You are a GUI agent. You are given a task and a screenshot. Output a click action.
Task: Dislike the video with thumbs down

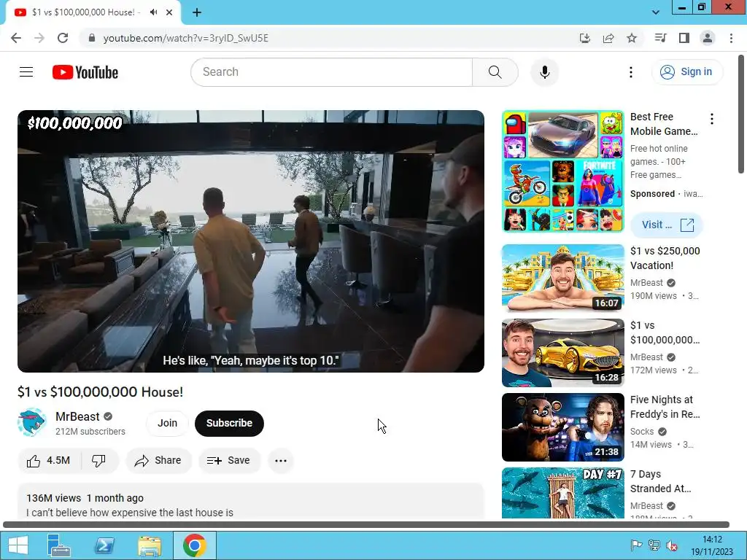(x=98, y=461)
